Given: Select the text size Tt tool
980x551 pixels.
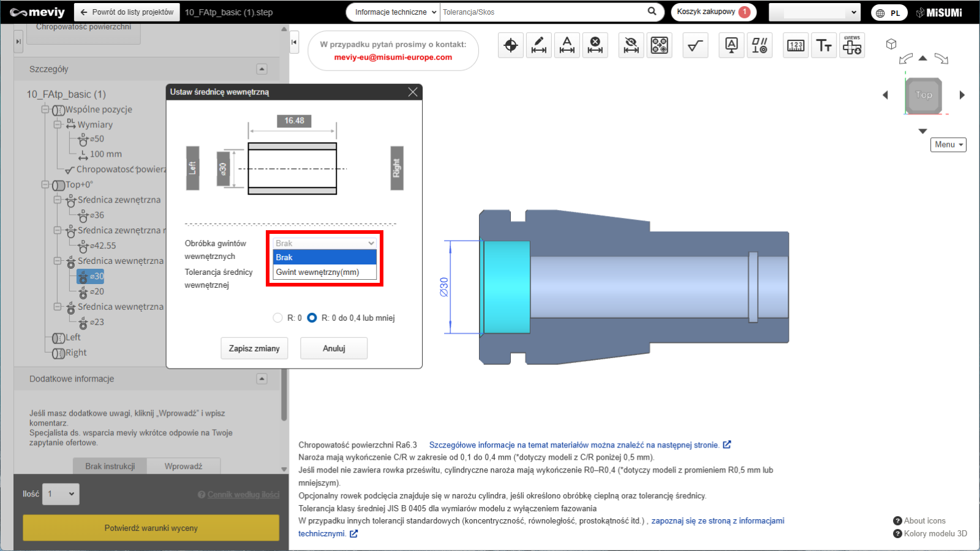Looking at the screenshot, I should click(x=824, y=45).
